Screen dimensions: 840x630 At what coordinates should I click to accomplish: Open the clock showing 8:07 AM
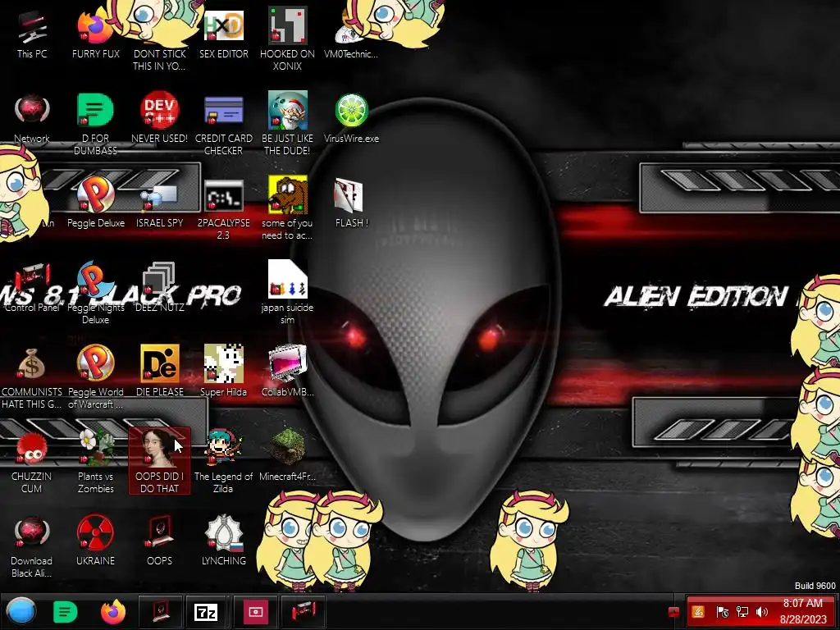(802, 611)
